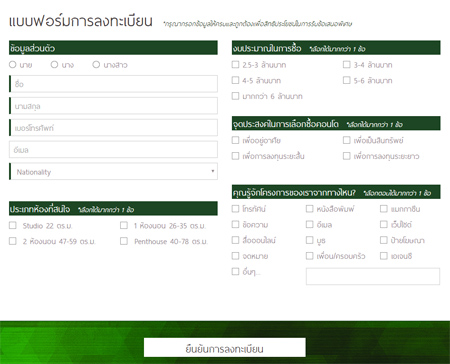Tick the 2.5-3 ล้านบาท budget checkbox

pos(235,64)
